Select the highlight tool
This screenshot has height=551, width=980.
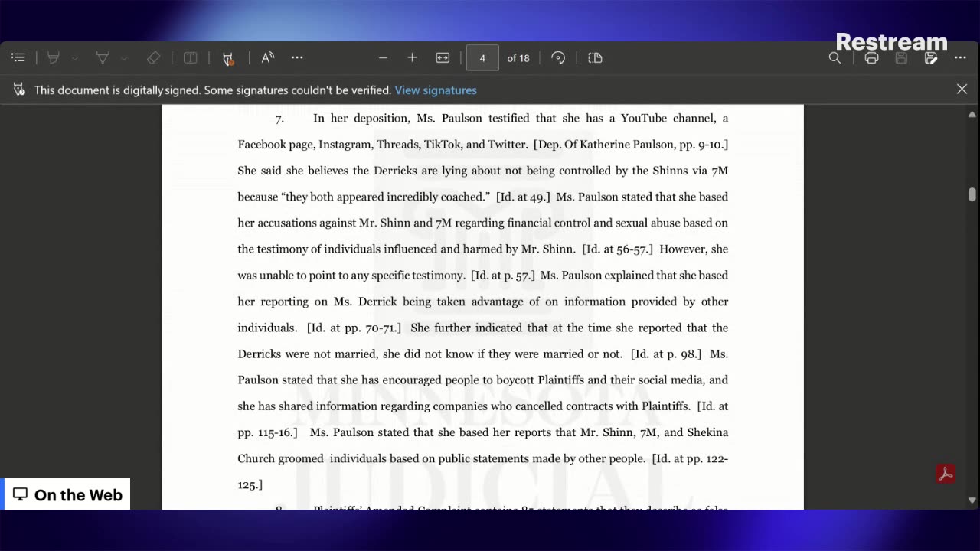54,57
